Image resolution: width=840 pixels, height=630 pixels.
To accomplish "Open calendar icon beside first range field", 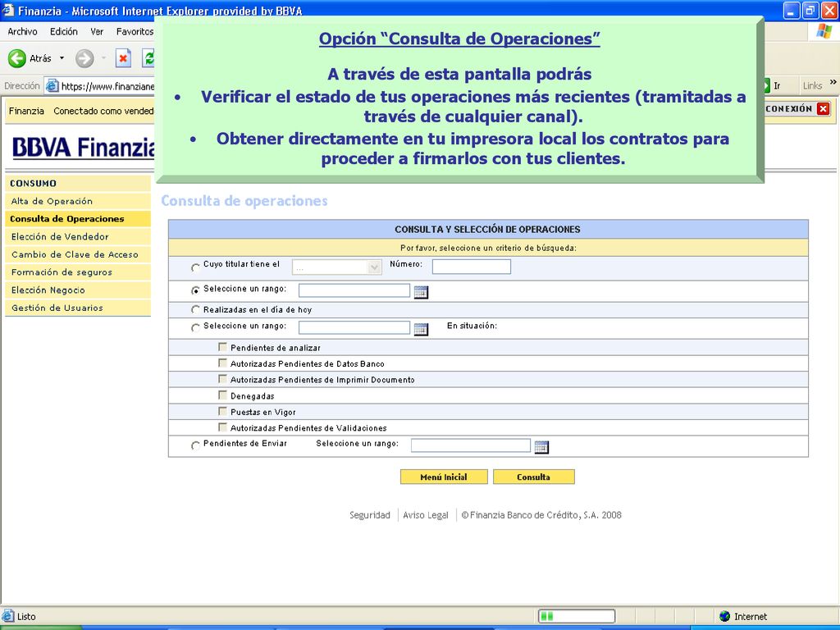I will pyautogui.click(x=421, y=292).
